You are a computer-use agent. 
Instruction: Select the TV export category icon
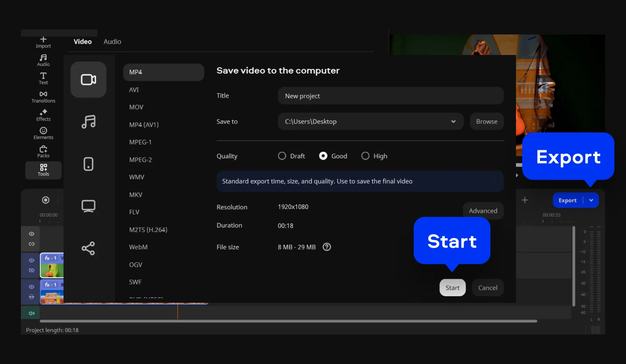pyautogui.click(x=88, y=206)
